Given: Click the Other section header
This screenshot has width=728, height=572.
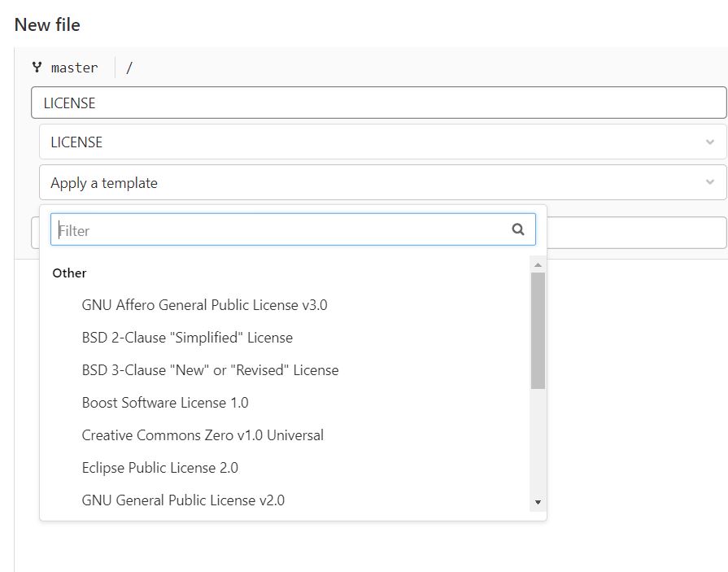Looking at the screenshot, I should 69,273.
